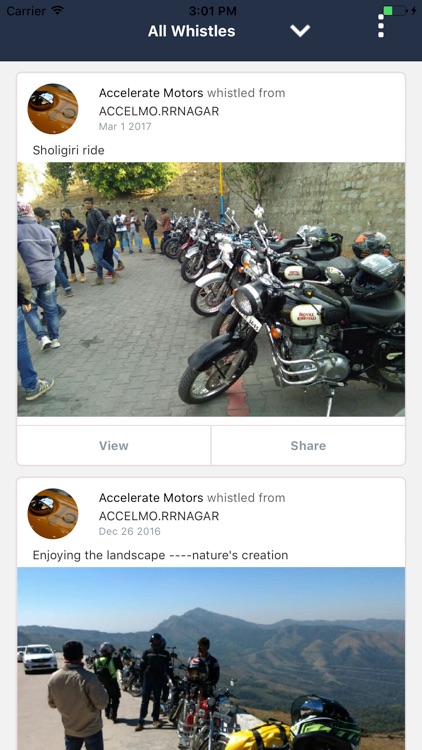Tap the Wi-Fi icon in status bar

coord(58,10)
